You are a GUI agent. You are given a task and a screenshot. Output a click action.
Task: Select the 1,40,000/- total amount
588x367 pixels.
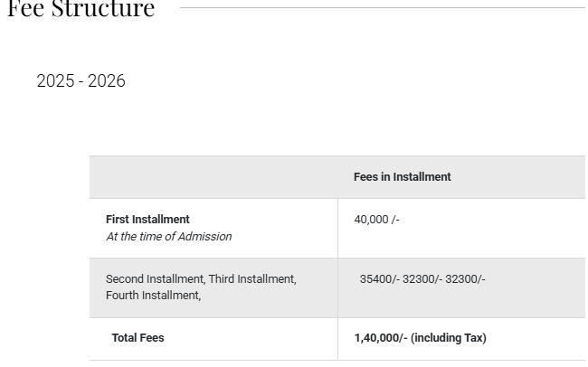pyautogui.click(x=380, y=338)
